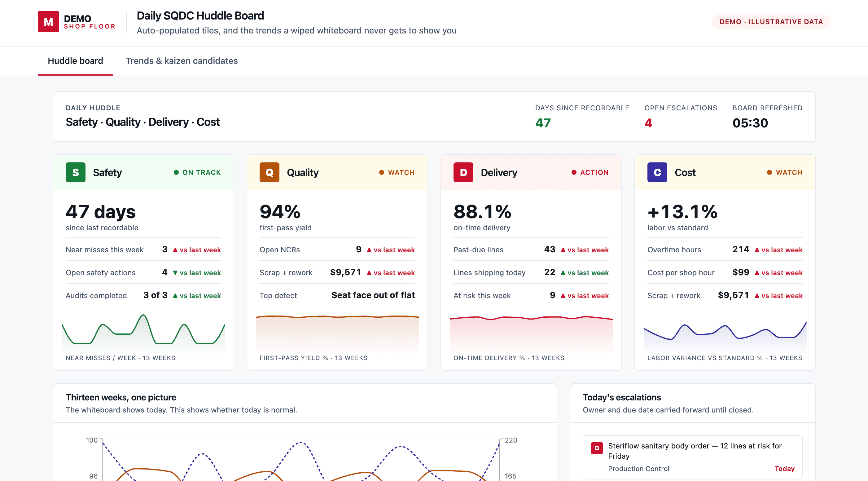Click the "Seat face out of flat" top defect

(373, 295)
